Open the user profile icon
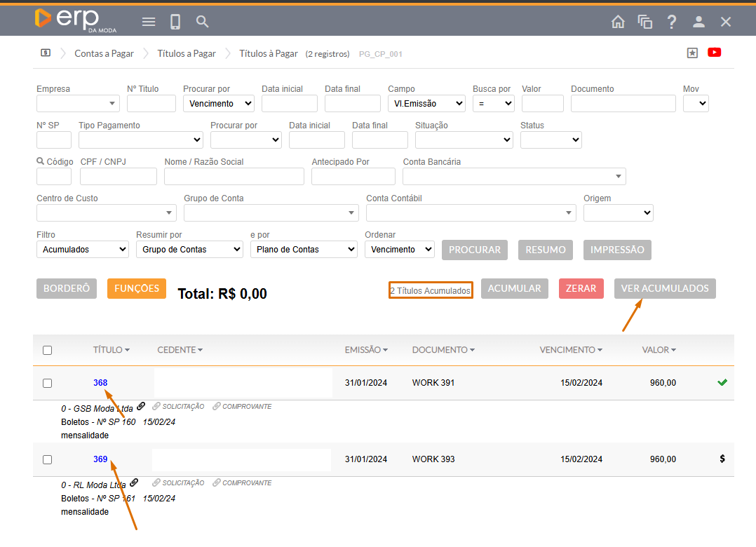 698,22
